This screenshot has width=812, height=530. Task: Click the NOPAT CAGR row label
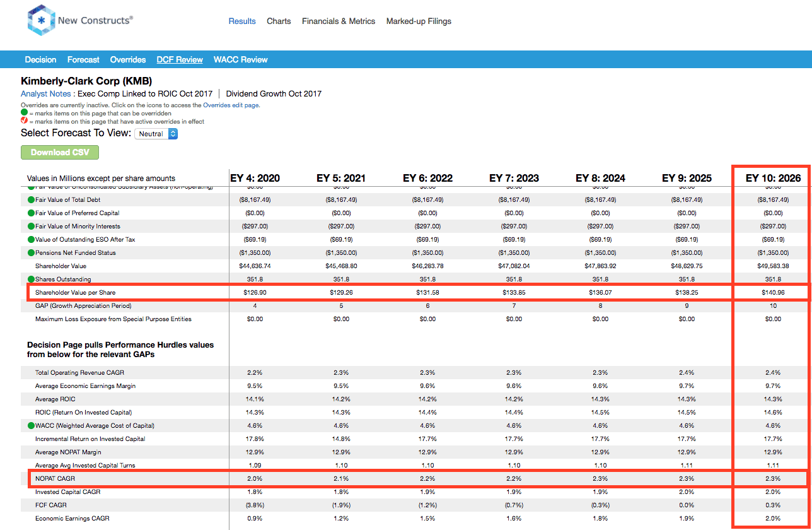click(x=55, y=479)
